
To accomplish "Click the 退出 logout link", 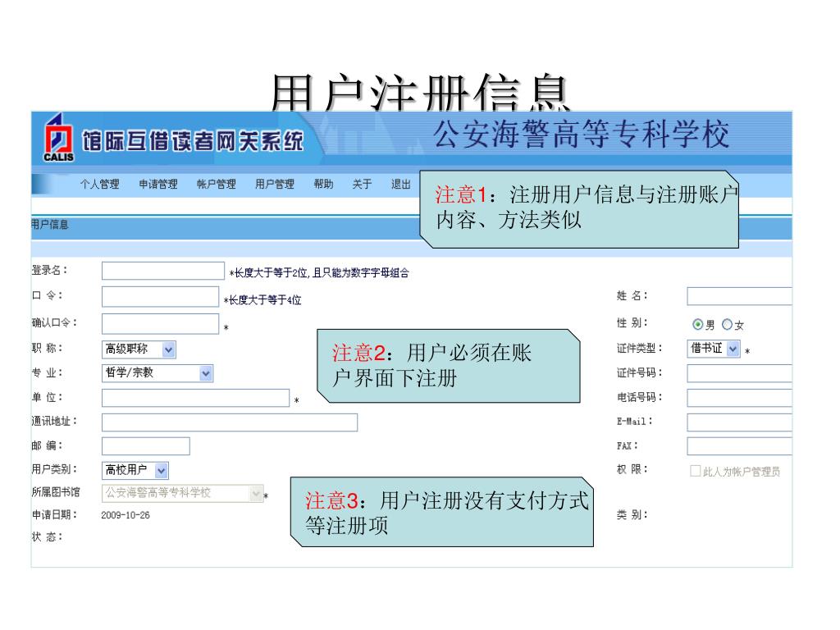I will (x=400, y=185).
